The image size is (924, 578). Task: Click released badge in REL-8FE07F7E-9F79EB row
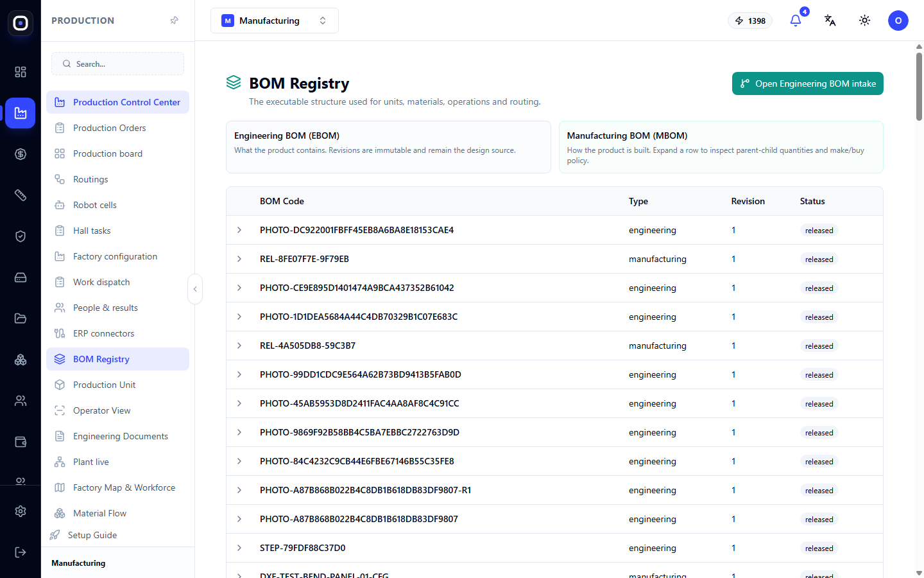click(x=819, y=259)
